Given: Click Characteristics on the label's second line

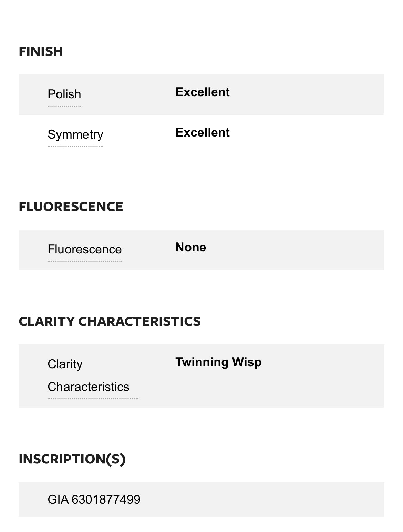Looking at the screenshot, I should click(89, 387).
